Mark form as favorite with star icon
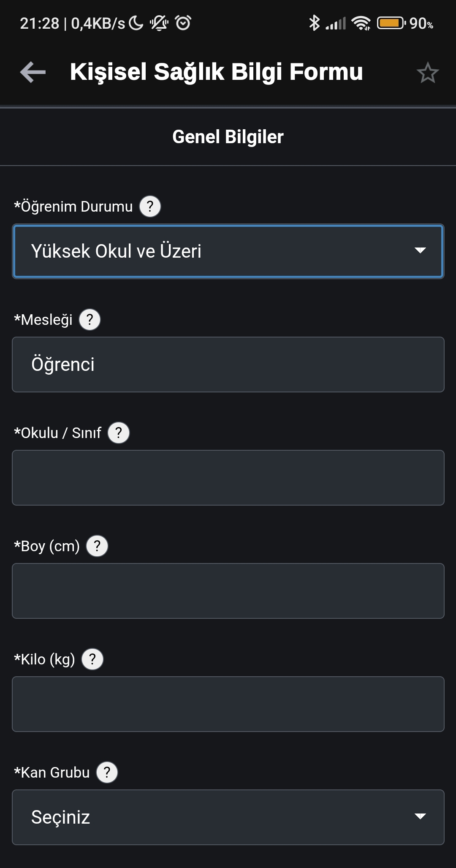This screenshot has height=868, width=456. (x=428, y=73)
